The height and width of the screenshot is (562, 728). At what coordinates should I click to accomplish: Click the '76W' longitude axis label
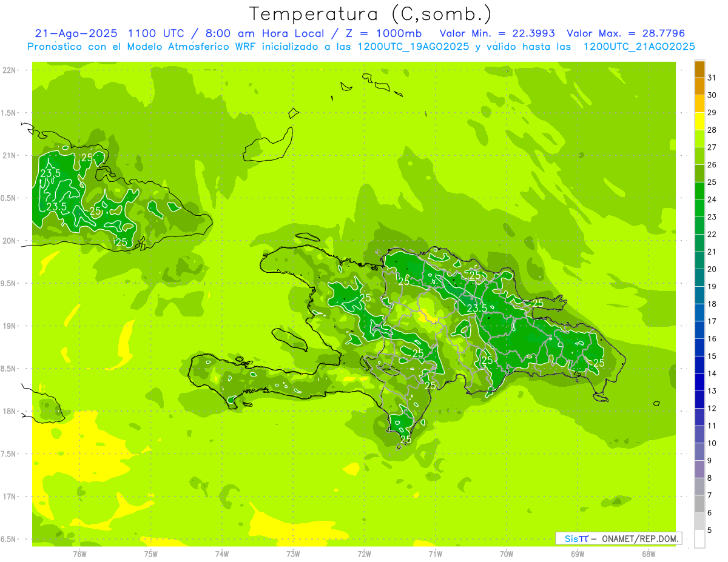click(79, 554)
